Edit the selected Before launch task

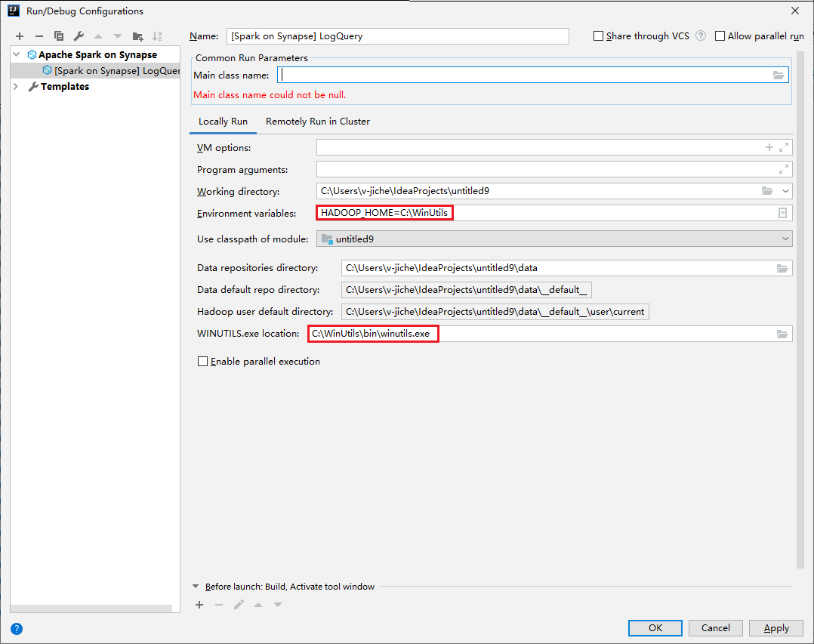point(240,605)
